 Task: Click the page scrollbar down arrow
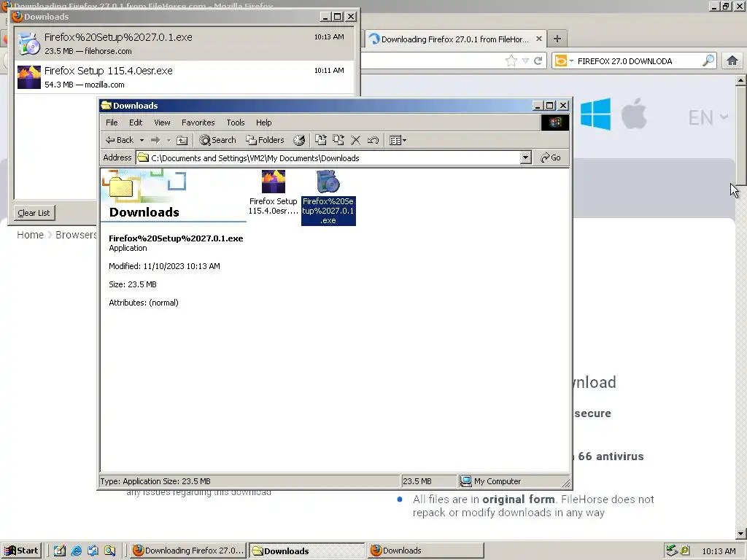pyautogui.click(x=740, y=534)
